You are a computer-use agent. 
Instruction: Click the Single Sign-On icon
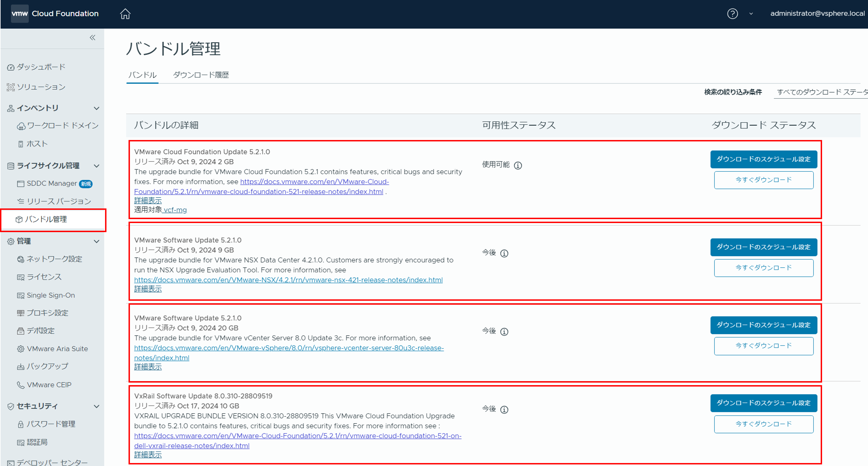tap(21, 296)
